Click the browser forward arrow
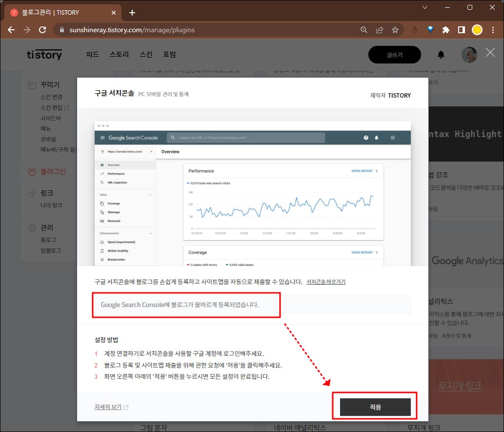This screenshot has height=432, width=504. (x=27, y=30)
